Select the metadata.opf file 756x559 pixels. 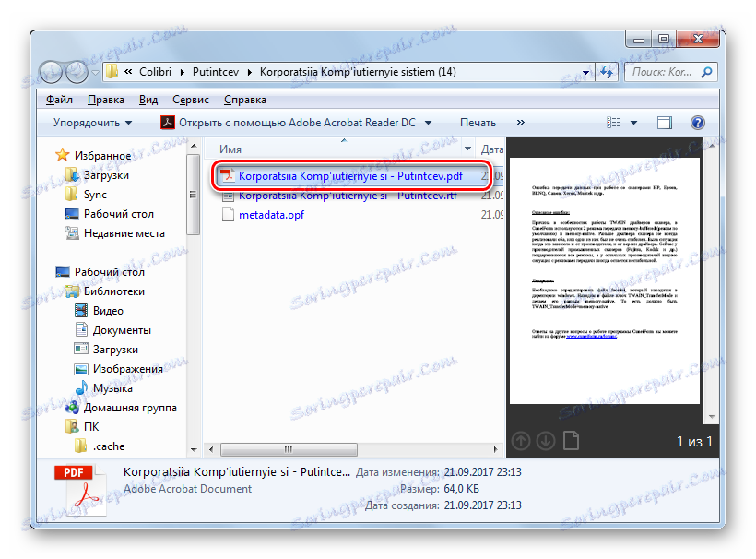271,215
